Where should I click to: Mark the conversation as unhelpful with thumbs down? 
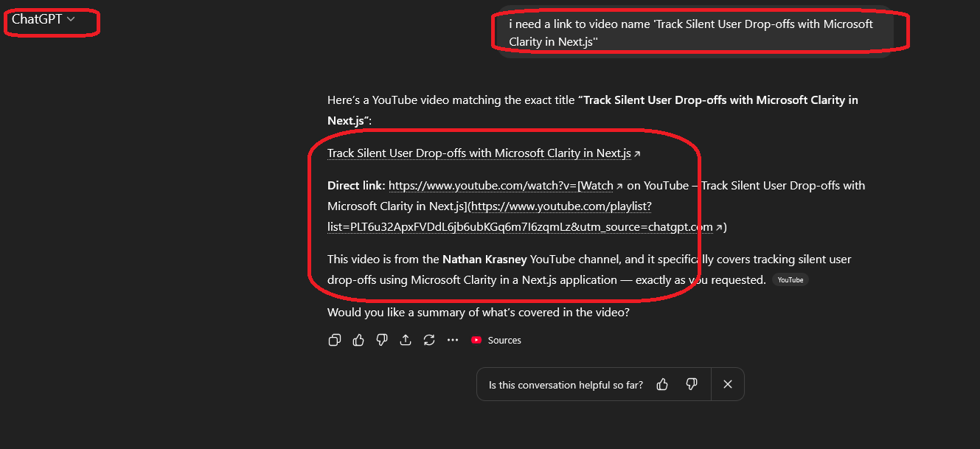(x=691, y=384)
